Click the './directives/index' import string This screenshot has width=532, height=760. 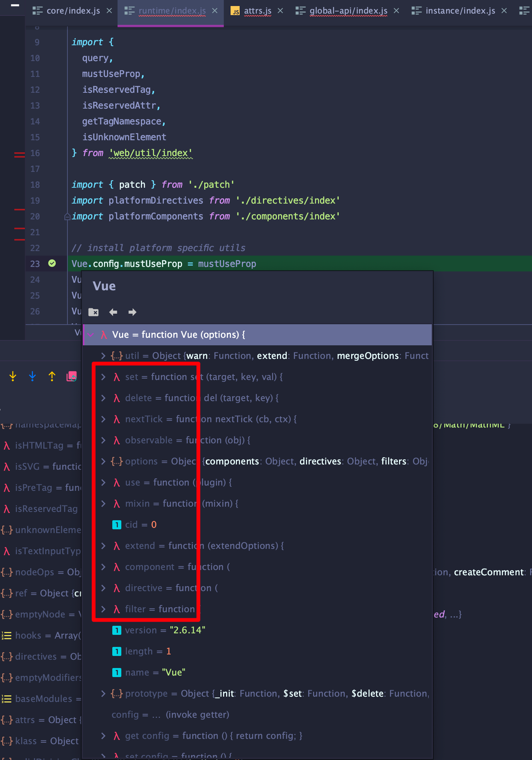[288, 201]
